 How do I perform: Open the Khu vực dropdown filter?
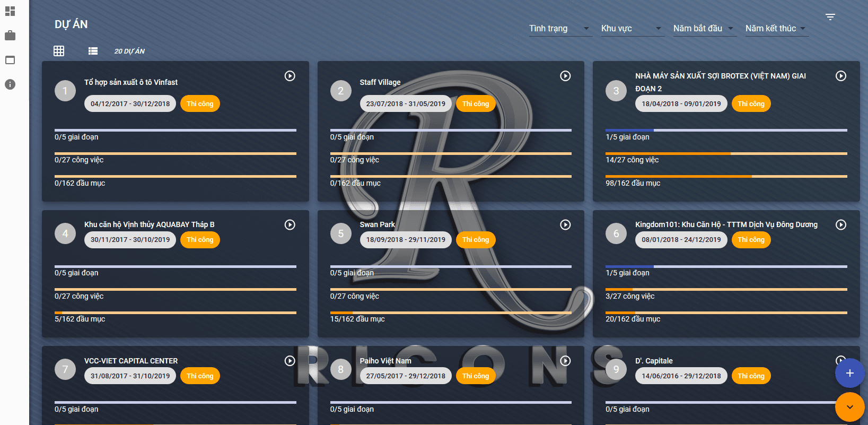click(x=631, y=29)
